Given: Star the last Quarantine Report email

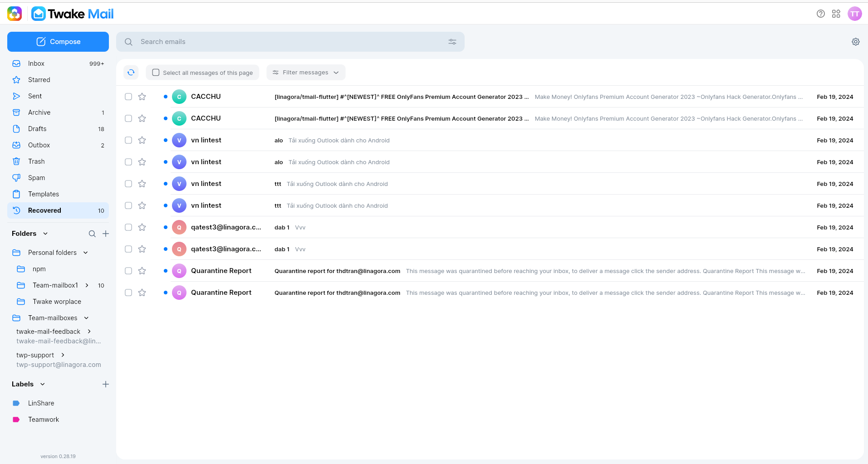Looking at the screenshot, I should 142,293.
